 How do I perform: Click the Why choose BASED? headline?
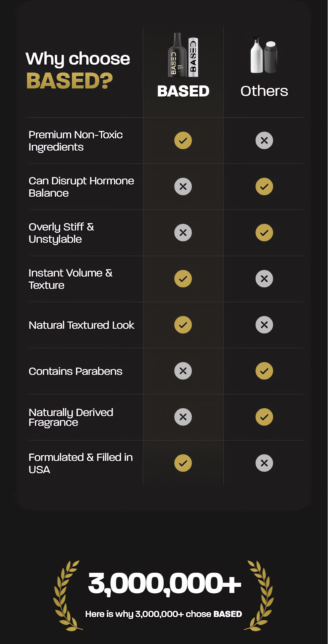(x=78, y=70)
